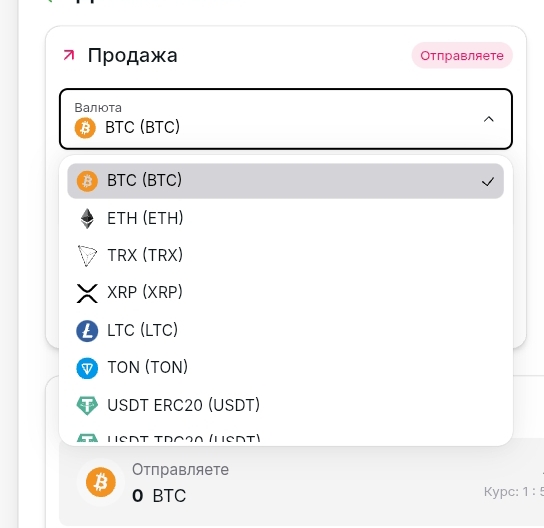Click the Litecoin blue icon
Image resolution: width=544 pixels, height=528 pixels.
pyautogui.click(x=87, y=331)
